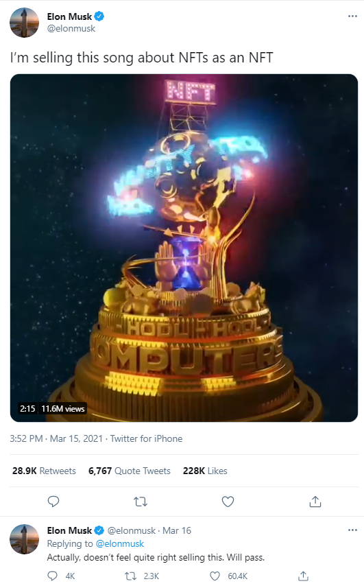364x588 pixels.
Task: Share the main tweet via share icon
Action: tap(315, 502)
